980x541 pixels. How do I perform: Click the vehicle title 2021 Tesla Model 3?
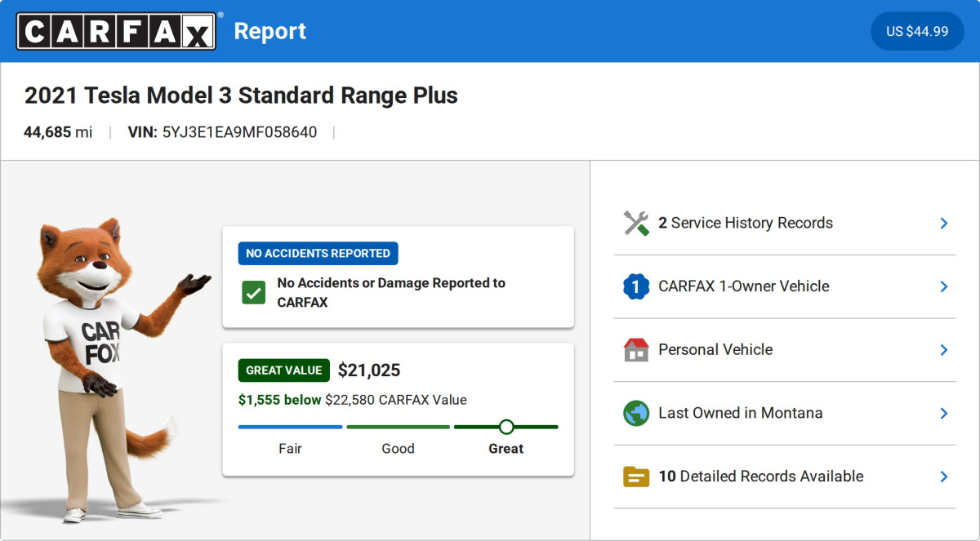(241, 95)
